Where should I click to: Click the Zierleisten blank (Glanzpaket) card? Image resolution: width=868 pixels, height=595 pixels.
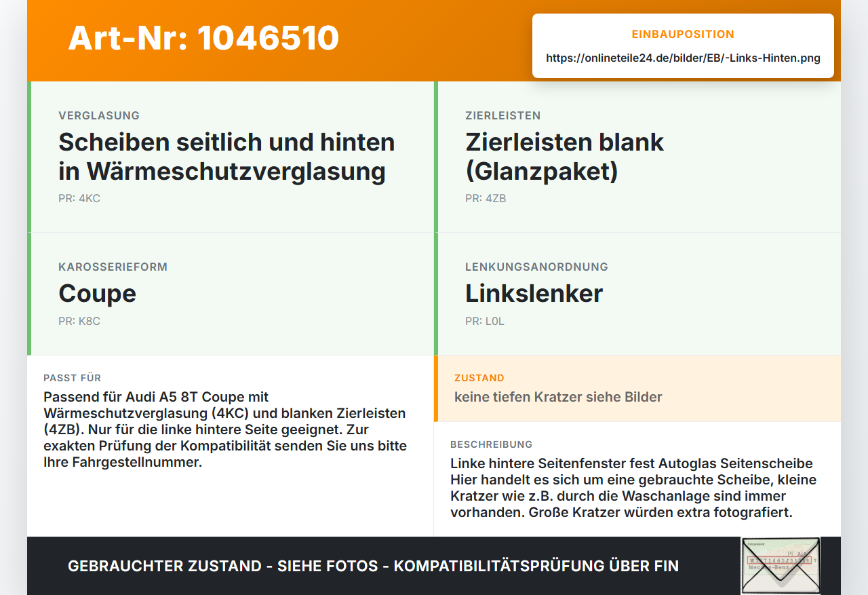637,157
